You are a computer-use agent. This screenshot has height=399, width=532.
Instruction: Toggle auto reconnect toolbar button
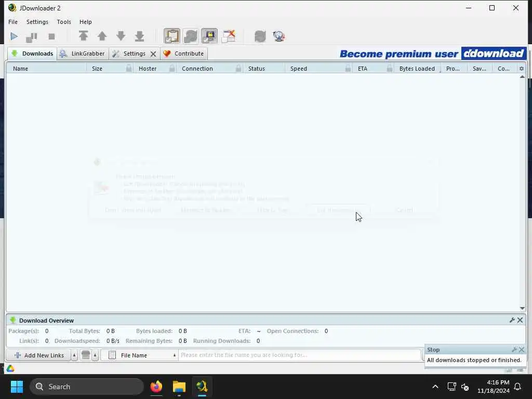[191, 36]
